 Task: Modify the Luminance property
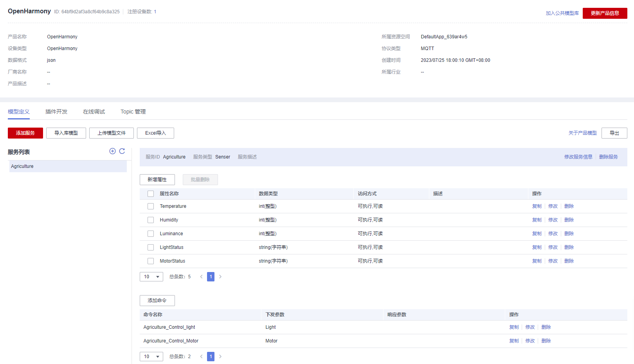pyautogui.click(x=553, y=234)
